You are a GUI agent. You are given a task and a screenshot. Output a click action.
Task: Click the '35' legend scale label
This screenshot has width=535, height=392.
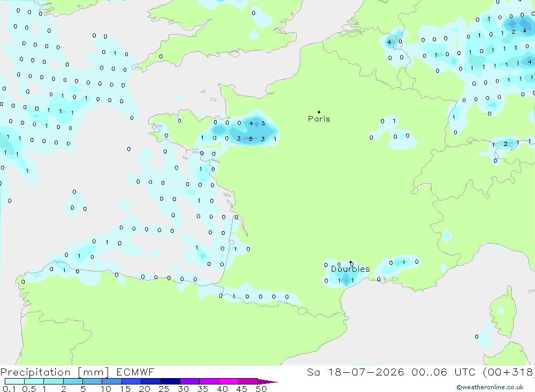click(203, 389)
